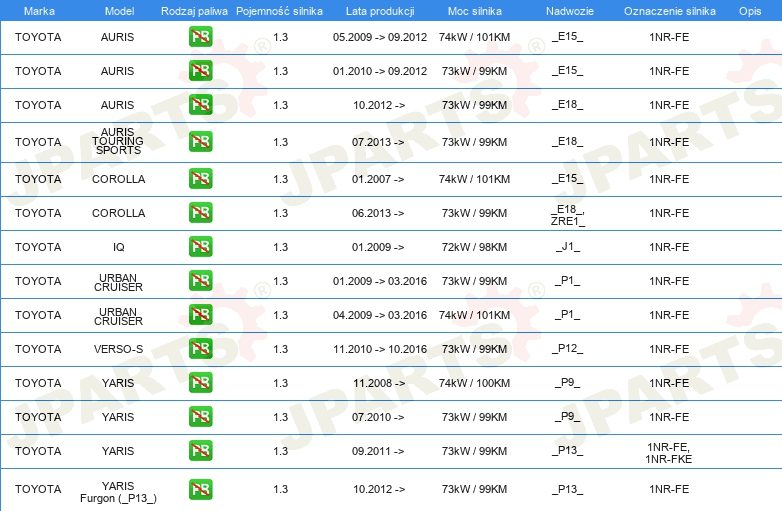Click fuel icon for Yaris Furgon row
Screen dimensions: 782x511
[200, 489]
